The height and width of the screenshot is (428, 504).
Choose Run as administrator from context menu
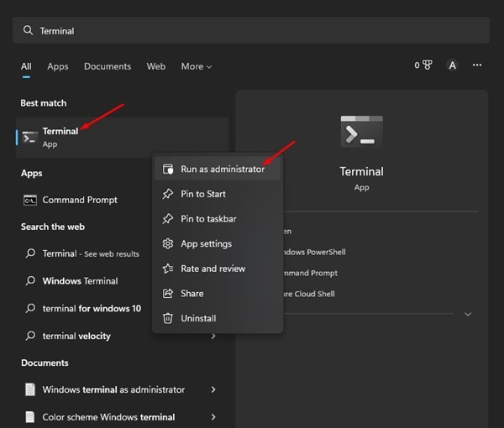(218, 170)
